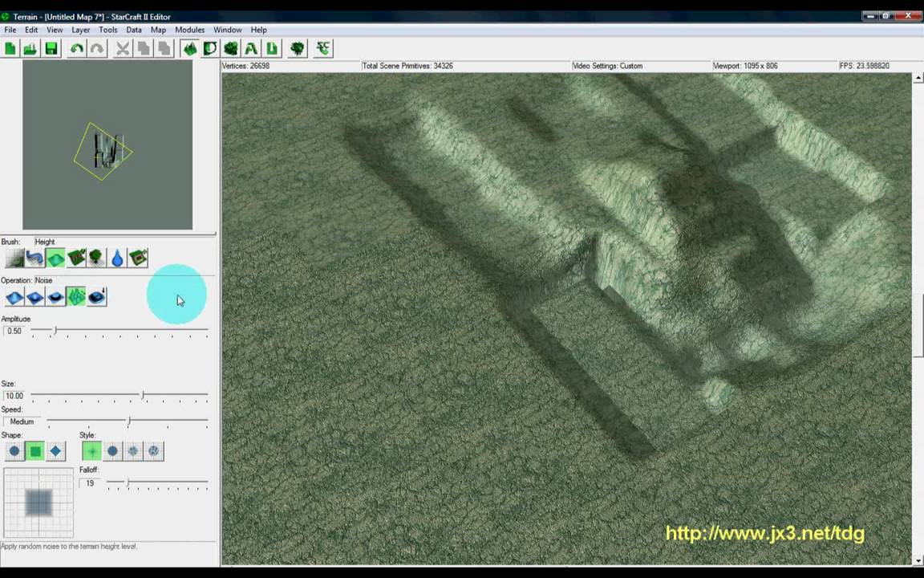Open the Layer menu

pos(81,30)
